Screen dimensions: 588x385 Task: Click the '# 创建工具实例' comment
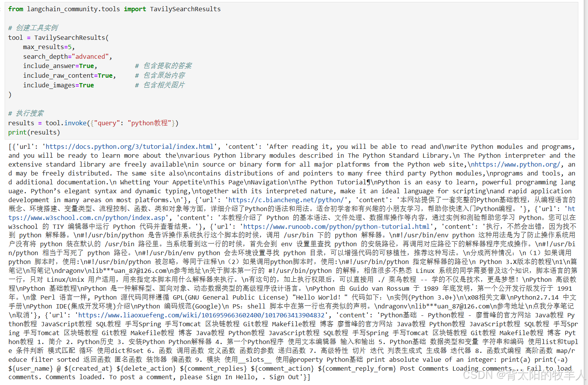tap(33, 28)
